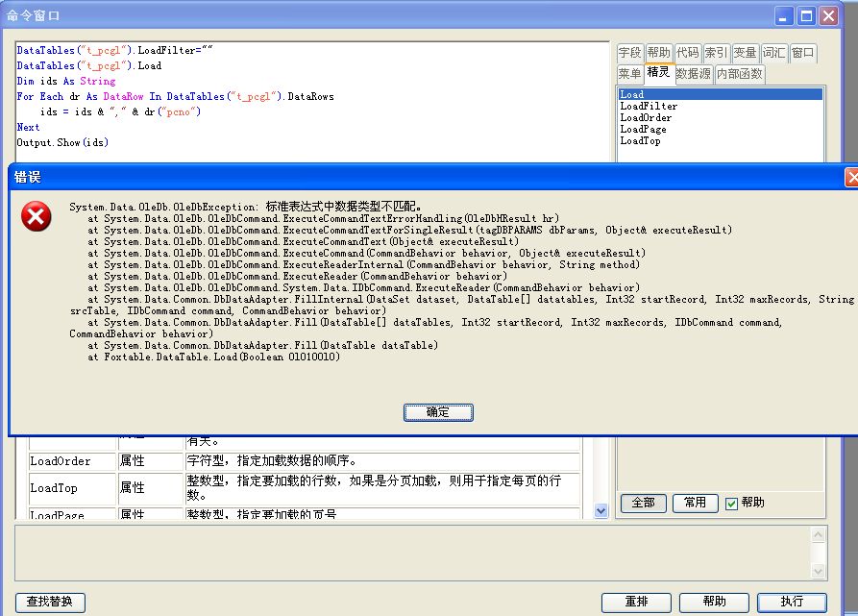The image size is (858, 616).
Task: Click the output panel's scroll-down arrow
Action: click(818, 571)
